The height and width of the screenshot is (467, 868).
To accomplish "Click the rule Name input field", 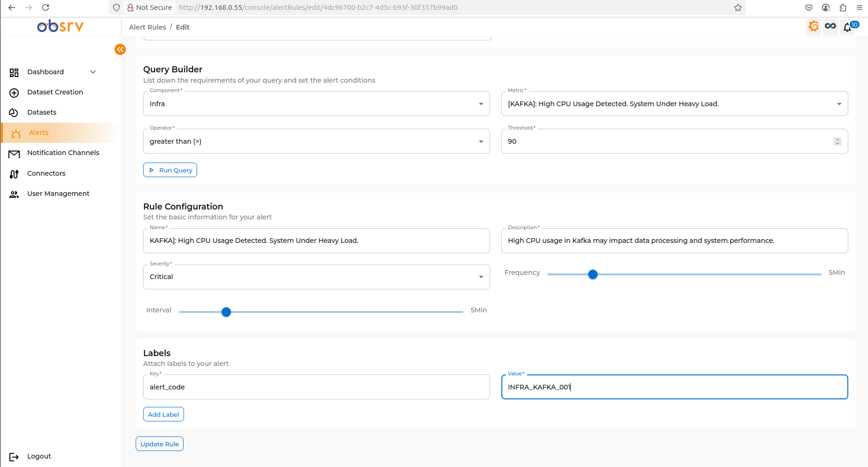I will pos(316,241).
